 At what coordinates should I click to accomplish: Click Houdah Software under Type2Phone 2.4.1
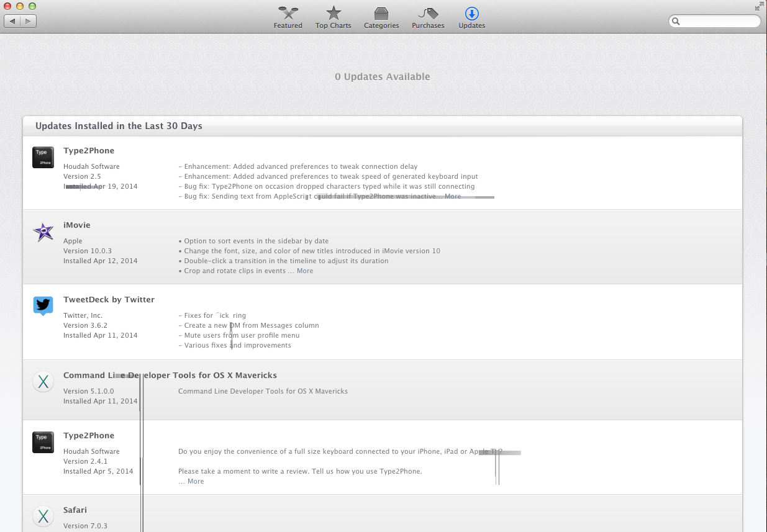pos(91,451)
